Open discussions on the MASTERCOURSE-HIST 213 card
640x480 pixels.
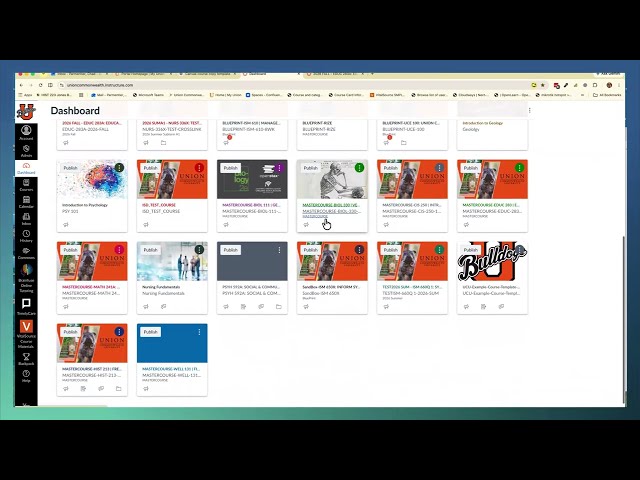(101, 389)
